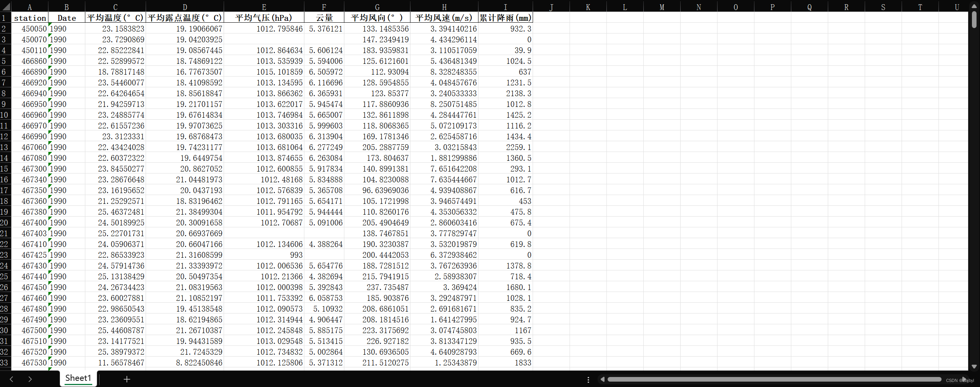The height and width of the screenshot is (387, 980).
Task: Select row 1 header
Action: click(x=5, y=18)
